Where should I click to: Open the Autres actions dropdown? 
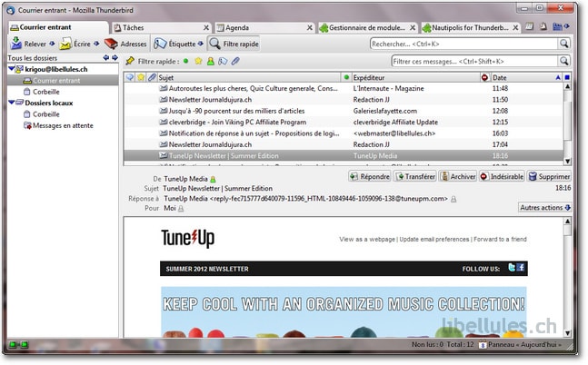click(x=545, y=208)
